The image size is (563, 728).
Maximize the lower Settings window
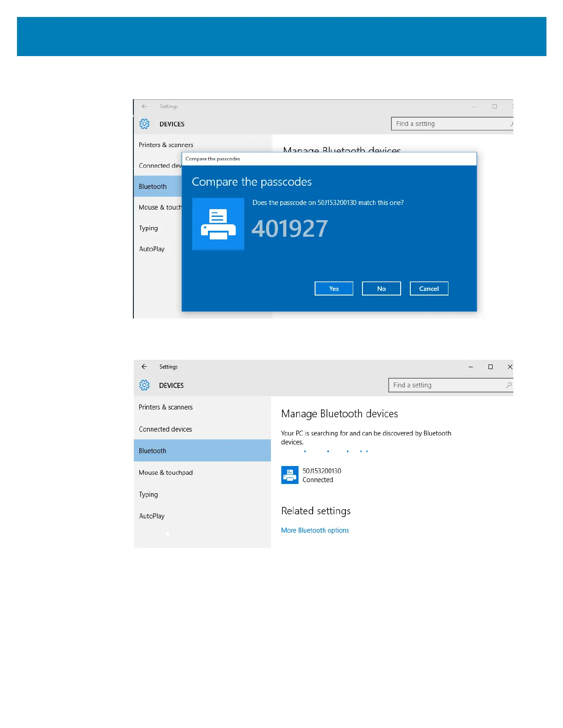coord(490,367)
